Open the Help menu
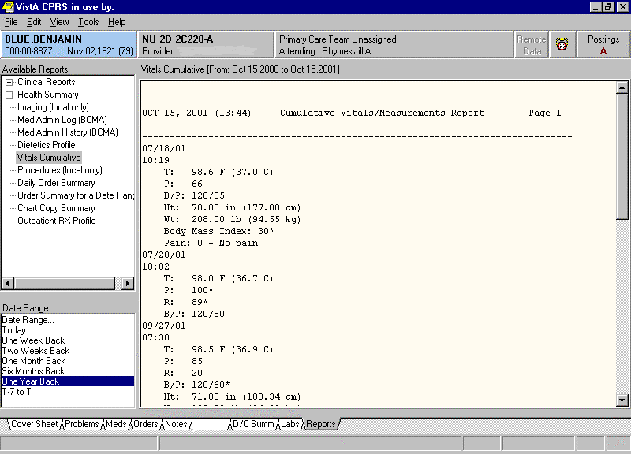Viewport: 631px width, 454px height. [116, 22]
